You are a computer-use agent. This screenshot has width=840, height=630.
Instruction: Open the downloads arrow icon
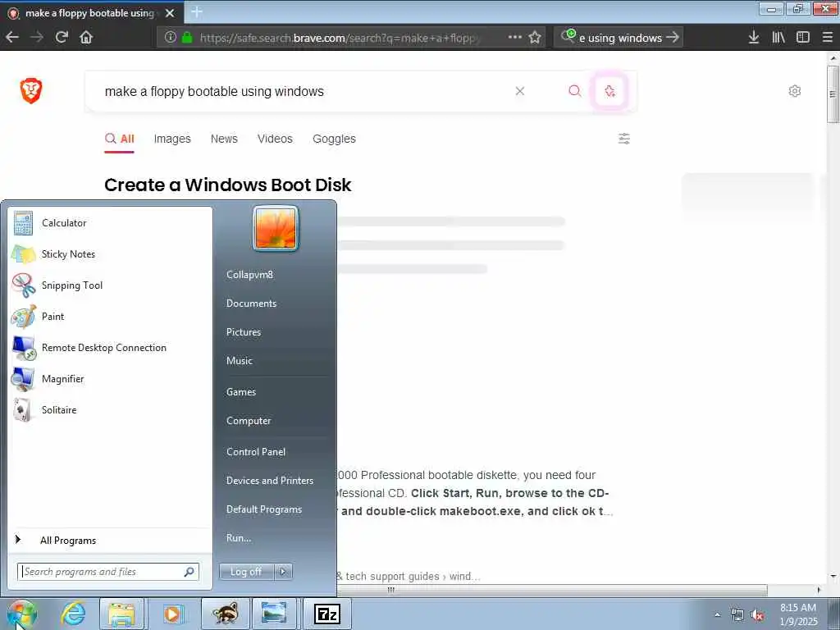click(x=754, y=37)
